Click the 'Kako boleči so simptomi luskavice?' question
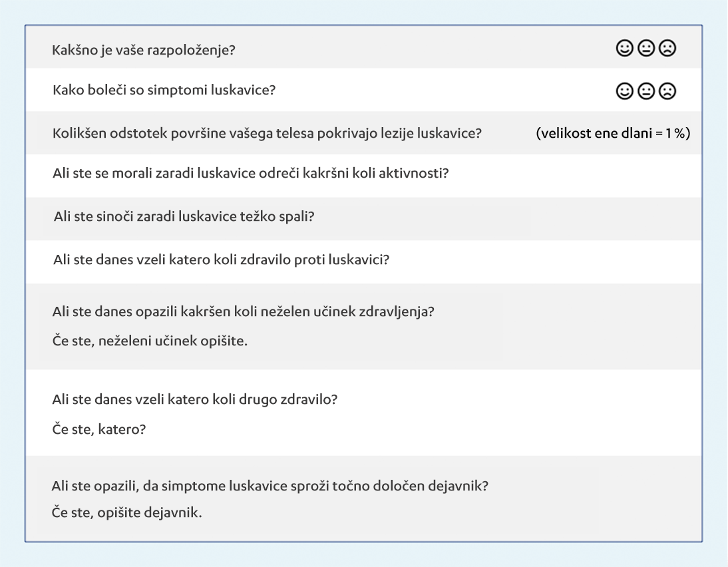The image size is (728, 567). [164, 91]
